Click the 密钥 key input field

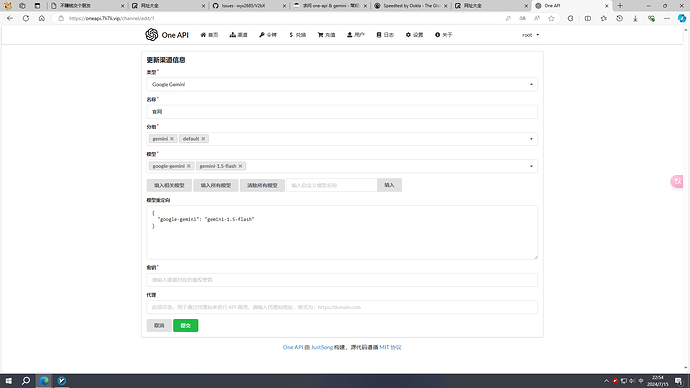pos(342,280)
